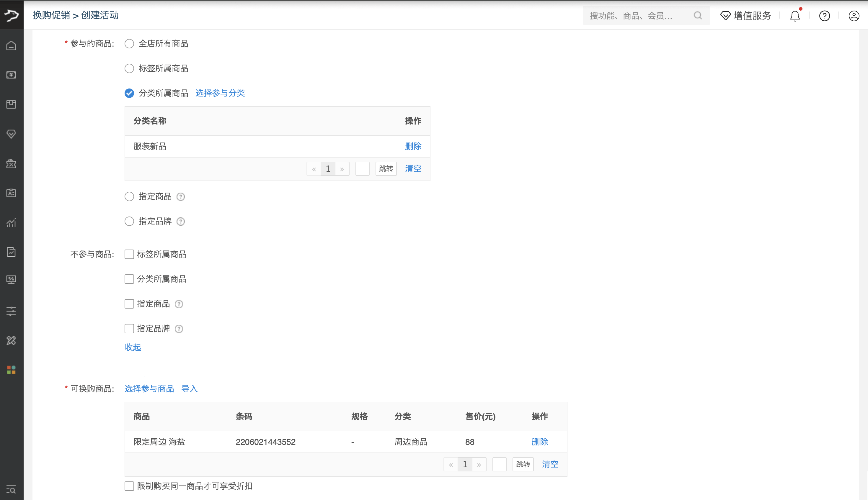The width and height of the screenshot is (868, 500).
Task: Open the chart statistics icon in the sidebar
Action: (11, 222)
